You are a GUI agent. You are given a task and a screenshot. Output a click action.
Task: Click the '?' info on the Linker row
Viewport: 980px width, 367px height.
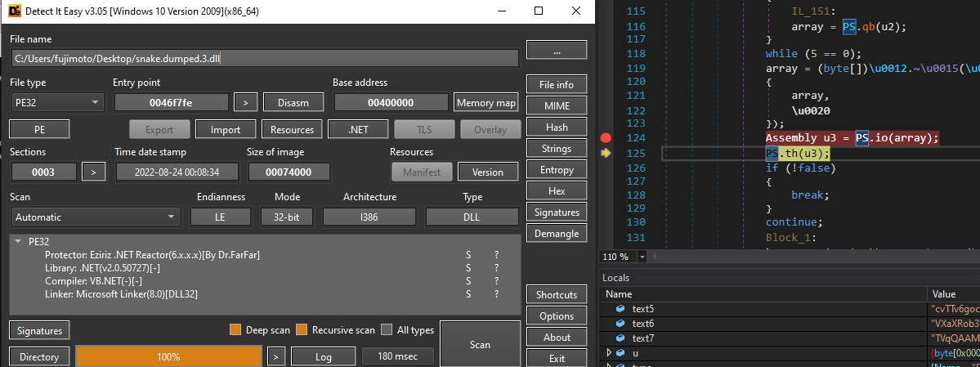click(495, 294)
